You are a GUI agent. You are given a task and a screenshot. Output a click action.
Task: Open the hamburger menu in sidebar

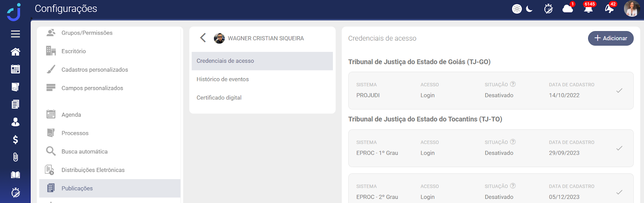pos(15,34)
